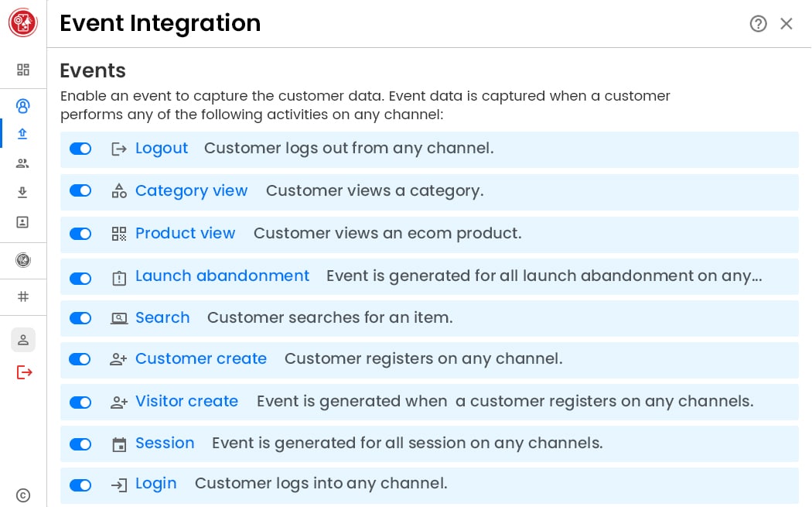Click the Customer create link

[x=200, y=358]
